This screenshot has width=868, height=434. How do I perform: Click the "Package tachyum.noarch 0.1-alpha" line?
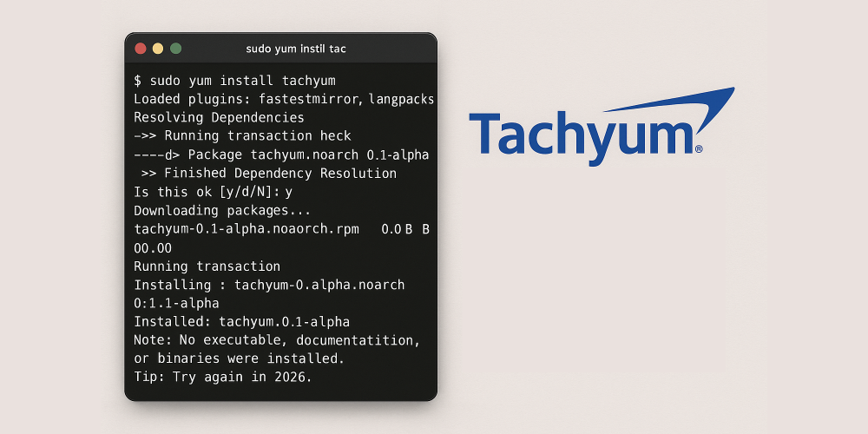[281, 155]
